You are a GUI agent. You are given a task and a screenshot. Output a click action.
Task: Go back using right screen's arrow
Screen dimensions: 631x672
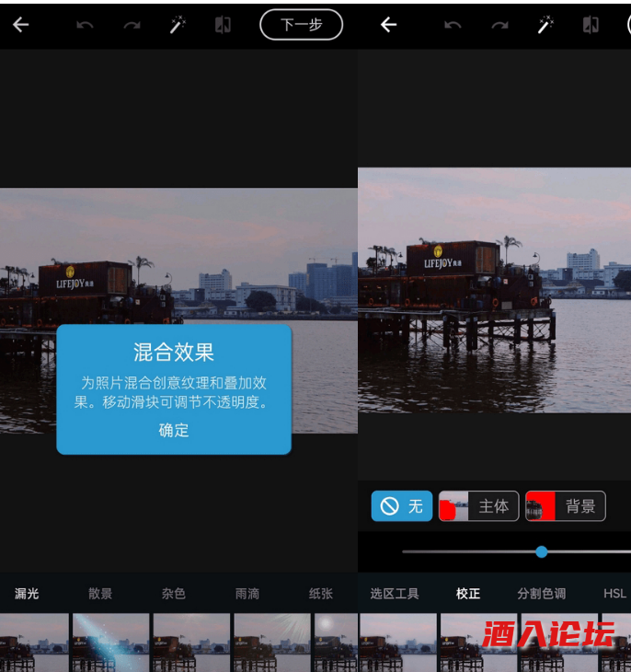pos(388,25)
